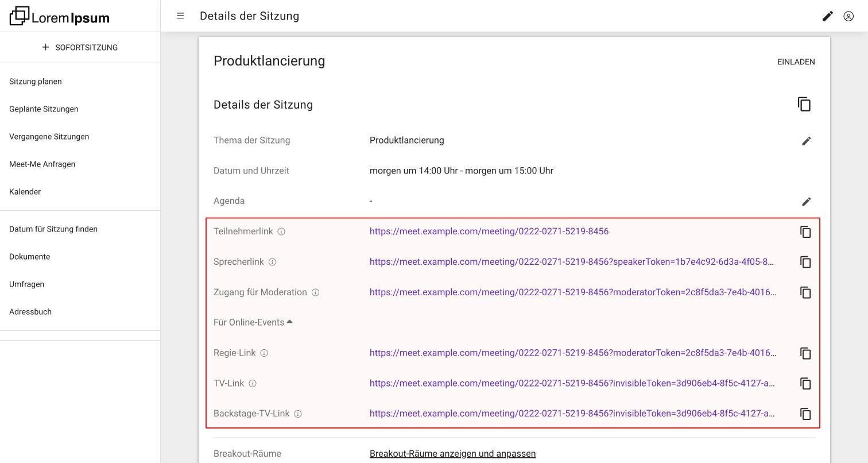Copy the Regie-Link URL

(x=805, y=353)
